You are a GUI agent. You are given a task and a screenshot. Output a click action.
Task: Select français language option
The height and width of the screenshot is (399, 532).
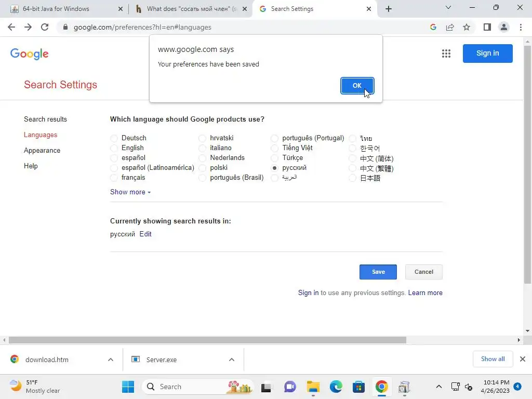[114, 178]
